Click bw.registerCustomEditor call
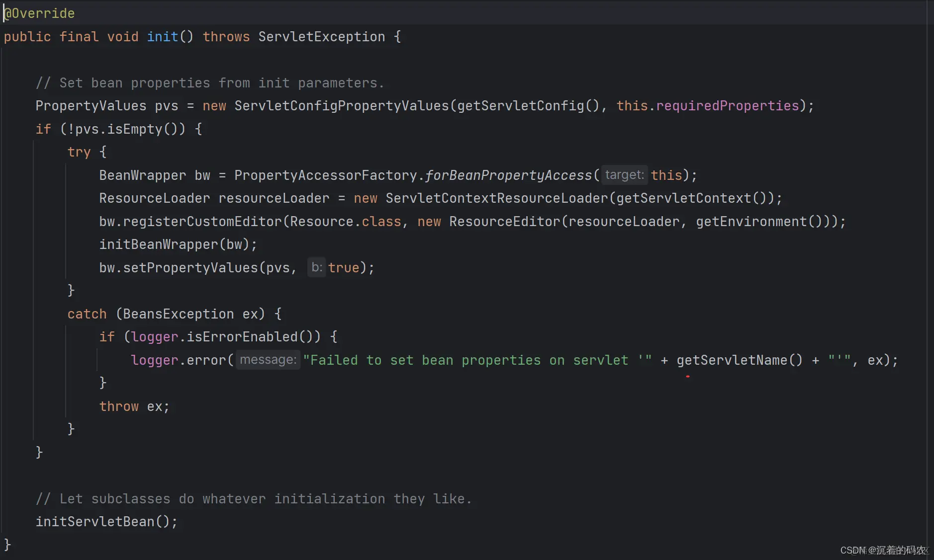The width and height of the screenshot is (934, 560). tap(190, 222)
